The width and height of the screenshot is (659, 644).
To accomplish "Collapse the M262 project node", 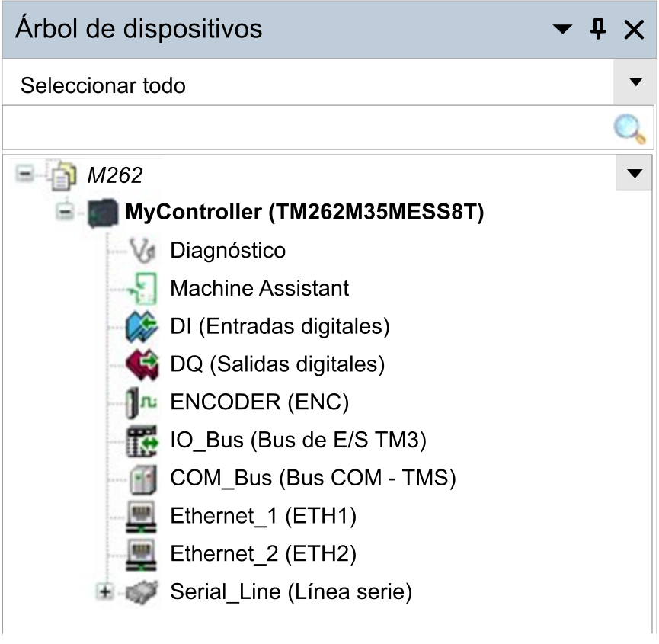I will 25,173.
